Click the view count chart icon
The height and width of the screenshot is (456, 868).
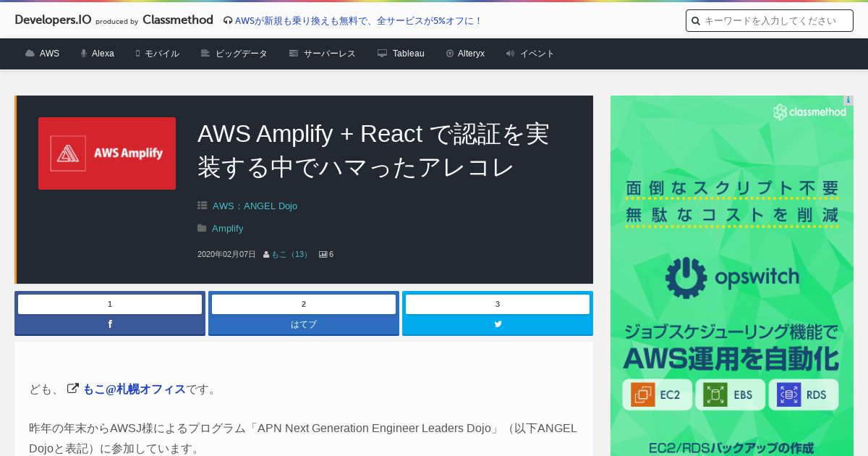(x=323, y=255)
